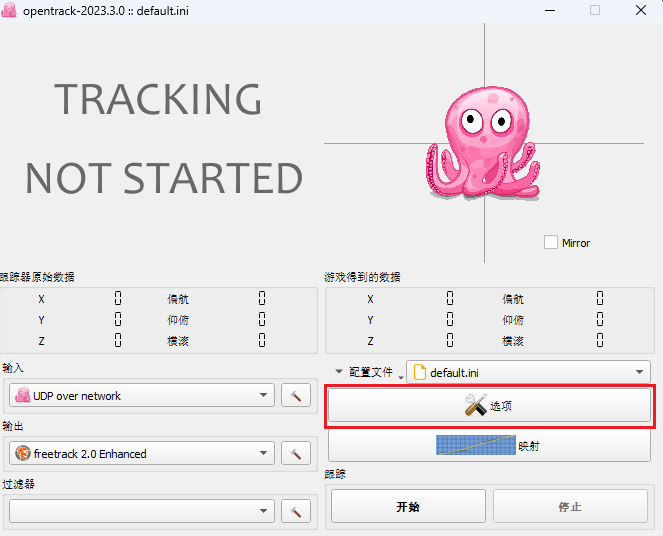Open output protocol settings hammer icon

296,454
